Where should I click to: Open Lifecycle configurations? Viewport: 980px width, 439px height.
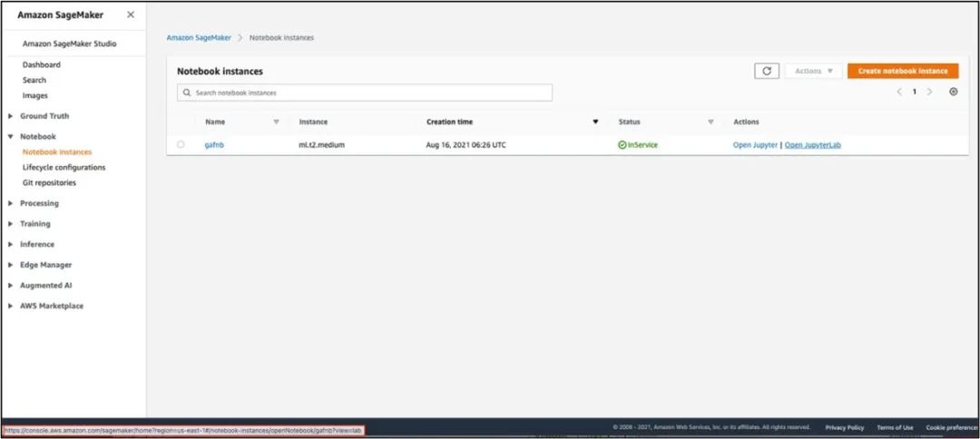click(x=64, y=168)
